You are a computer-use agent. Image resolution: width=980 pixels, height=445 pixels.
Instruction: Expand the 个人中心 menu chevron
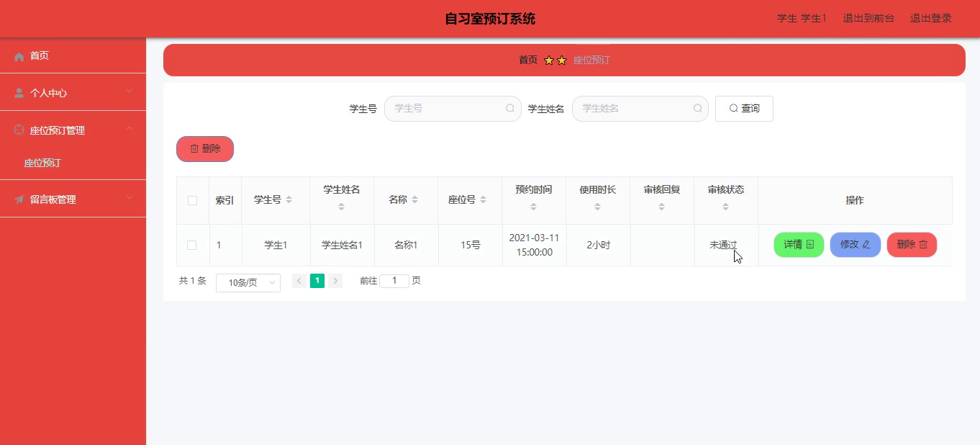pos(130,91)
